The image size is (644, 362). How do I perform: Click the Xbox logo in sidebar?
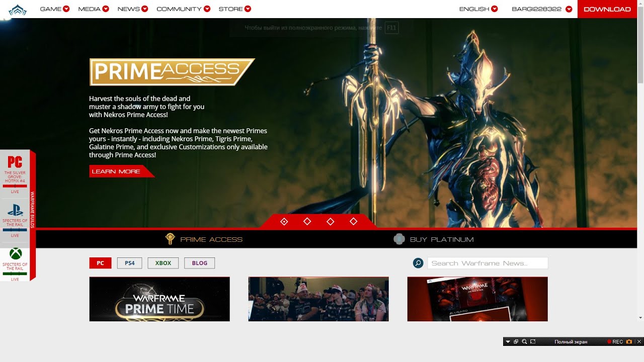tap(16, 253)
